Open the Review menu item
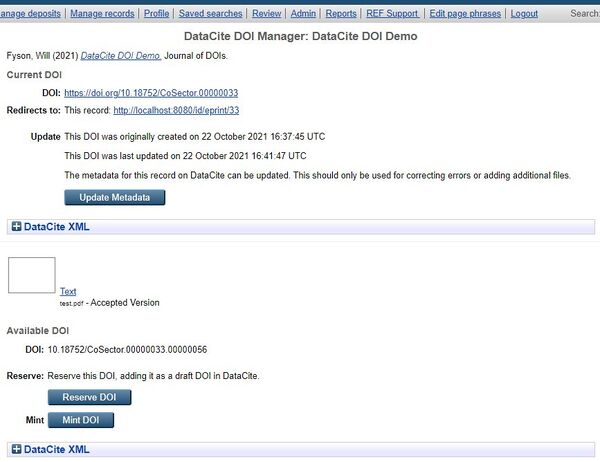 pyautogui.click(x=266, y=14)
